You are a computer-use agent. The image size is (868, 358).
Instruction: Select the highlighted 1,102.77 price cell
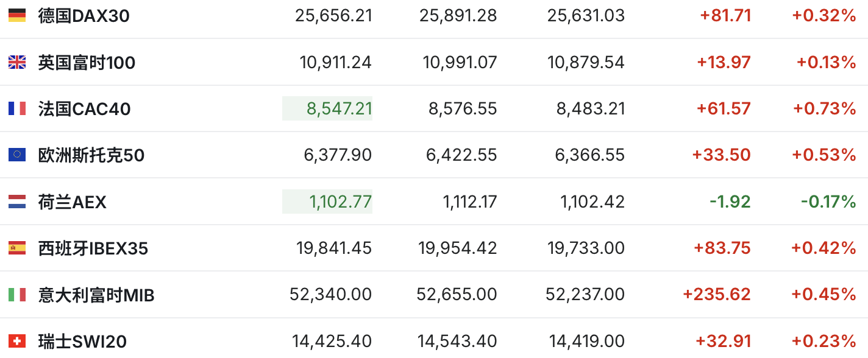pos(327,202)
